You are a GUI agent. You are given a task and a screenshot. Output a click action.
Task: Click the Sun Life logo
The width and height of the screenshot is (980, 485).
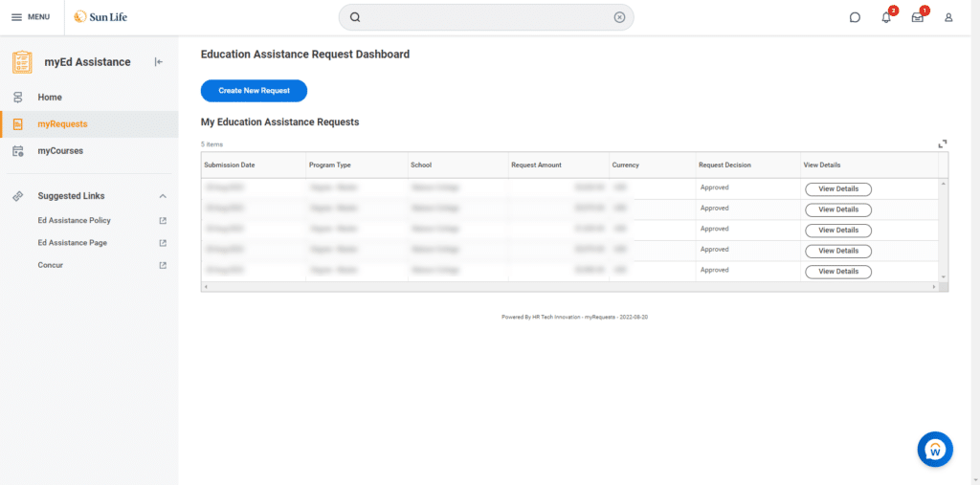[100, 17]
